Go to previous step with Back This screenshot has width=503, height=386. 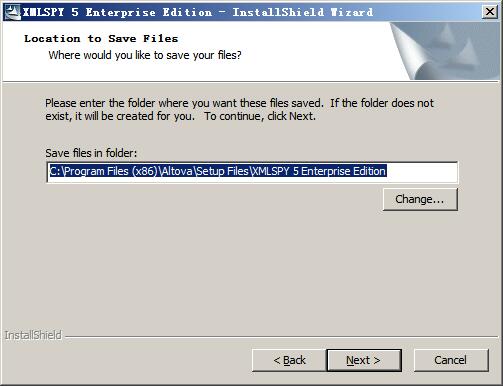click(x=289, y=360)
